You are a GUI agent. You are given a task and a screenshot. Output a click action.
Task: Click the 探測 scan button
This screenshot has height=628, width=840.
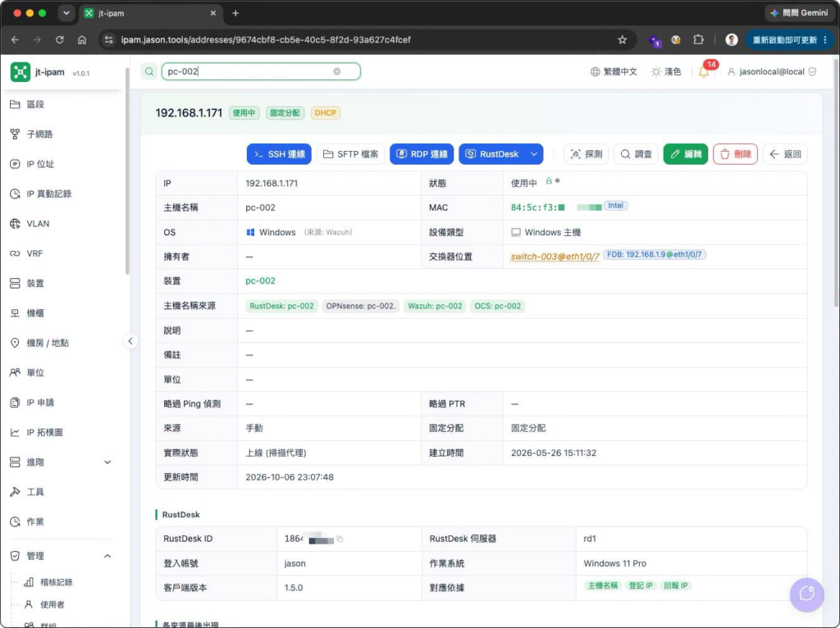(x=586, y=154)
